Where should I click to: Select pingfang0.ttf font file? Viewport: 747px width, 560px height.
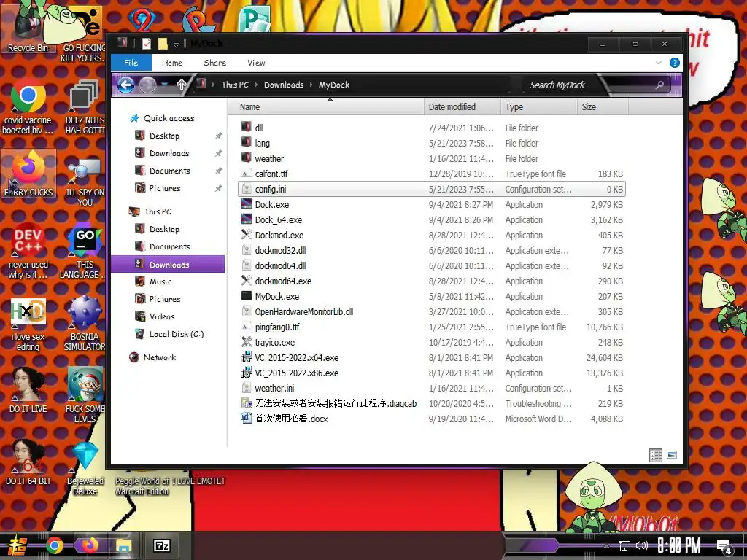coord(276,327)
